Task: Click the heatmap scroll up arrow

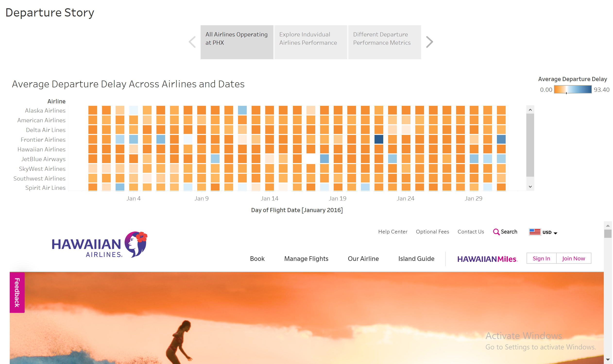Action: click(x=530, y=110)
